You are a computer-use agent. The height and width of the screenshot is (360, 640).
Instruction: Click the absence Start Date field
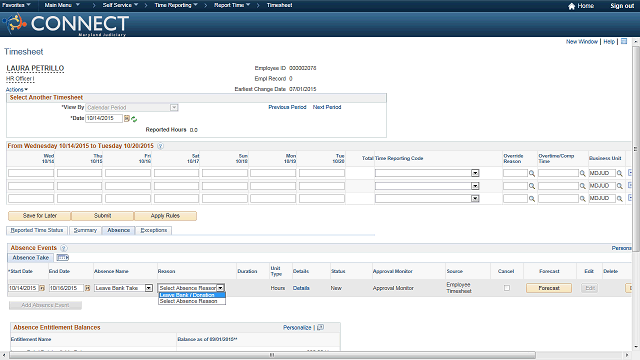[23, 288]
